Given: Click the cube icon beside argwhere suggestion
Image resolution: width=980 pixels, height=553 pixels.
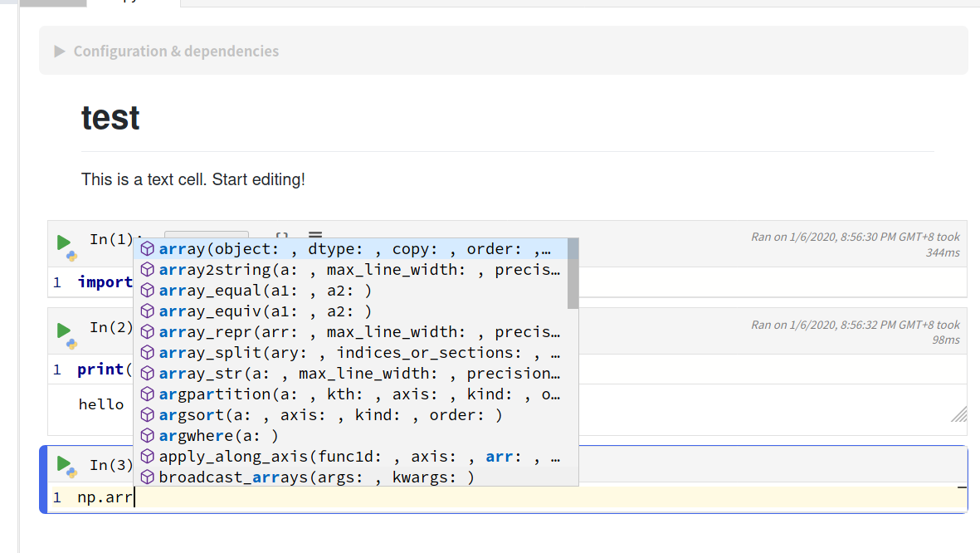Looking at the screenshot, I should pos(147,436).
